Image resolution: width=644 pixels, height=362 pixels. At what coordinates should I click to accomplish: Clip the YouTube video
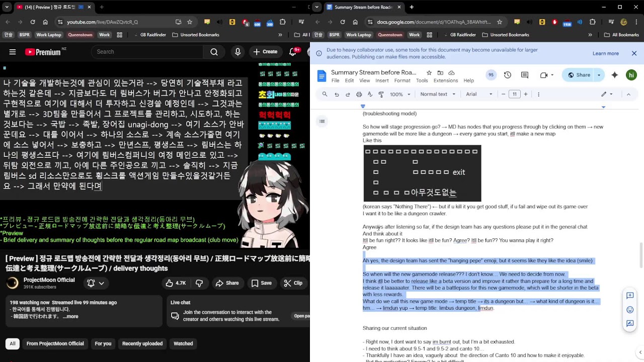[x=293, y=283]
